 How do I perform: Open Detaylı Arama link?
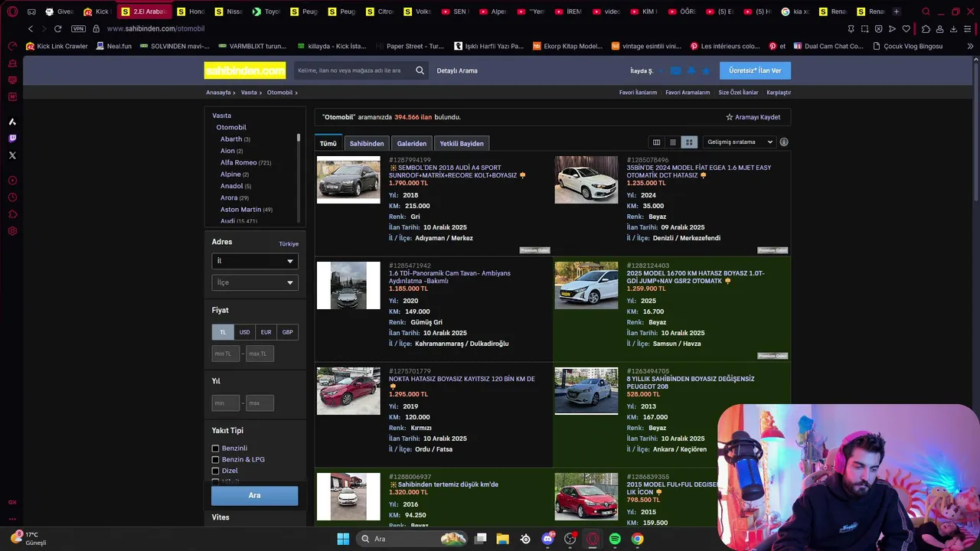(x=457, y=70)
